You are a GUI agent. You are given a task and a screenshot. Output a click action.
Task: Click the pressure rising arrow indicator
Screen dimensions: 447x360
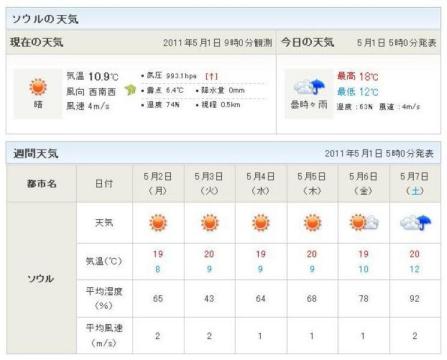(211, 76)
